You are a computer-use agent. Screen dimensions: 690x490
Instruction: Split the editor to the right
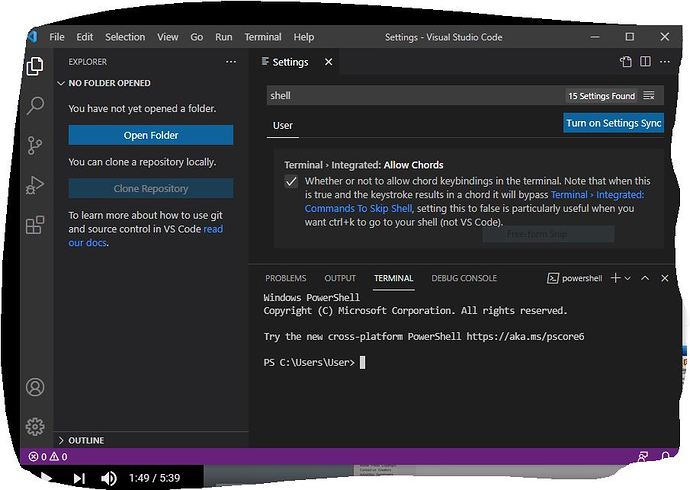click(645, 62)
